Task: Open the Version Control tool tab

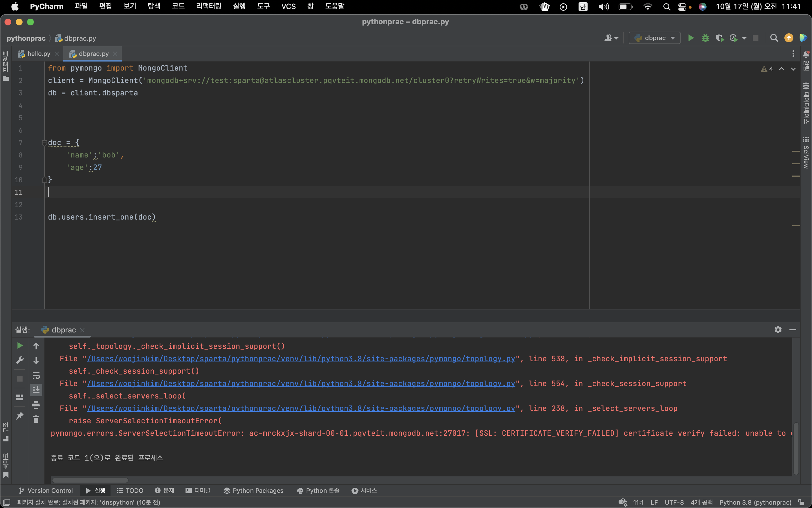Action: pos(46,491)
